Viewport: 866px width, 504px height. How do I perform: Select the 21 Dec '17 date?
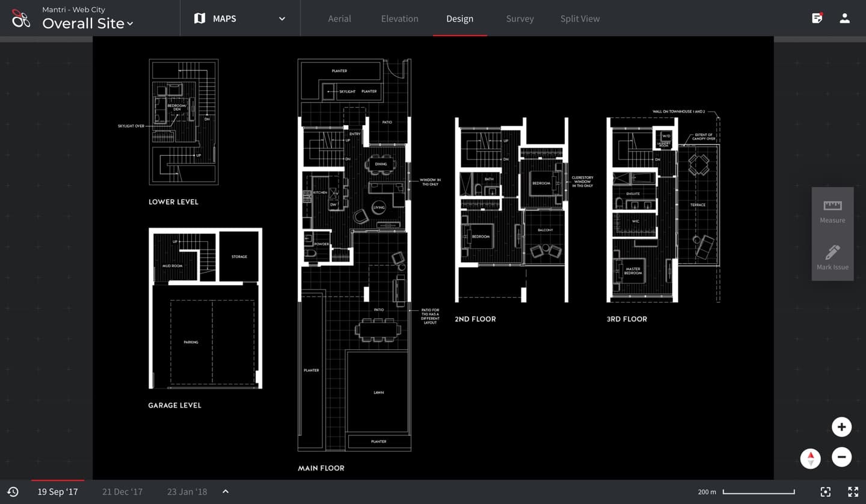tap(123, 492)
